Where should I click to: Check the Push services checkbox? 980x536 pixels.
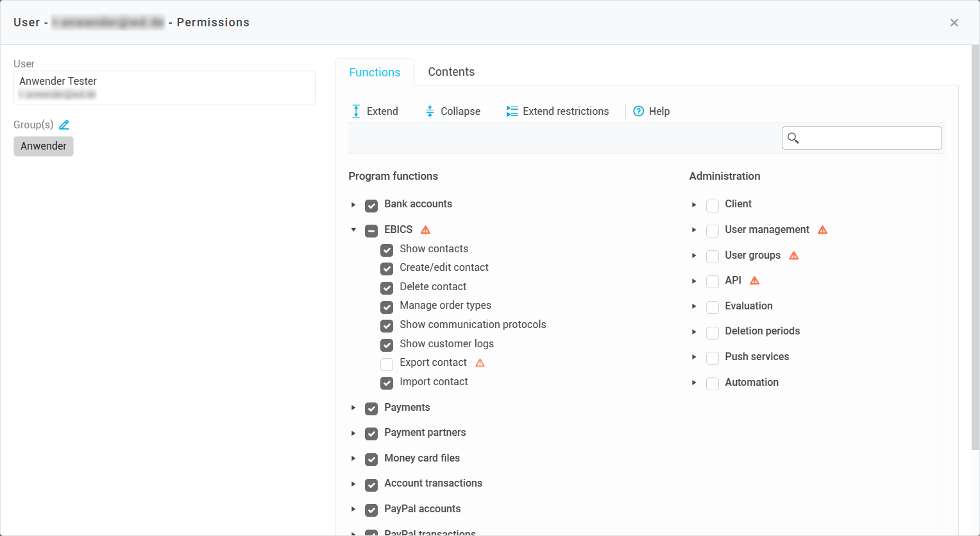click(x=712, y=358)
